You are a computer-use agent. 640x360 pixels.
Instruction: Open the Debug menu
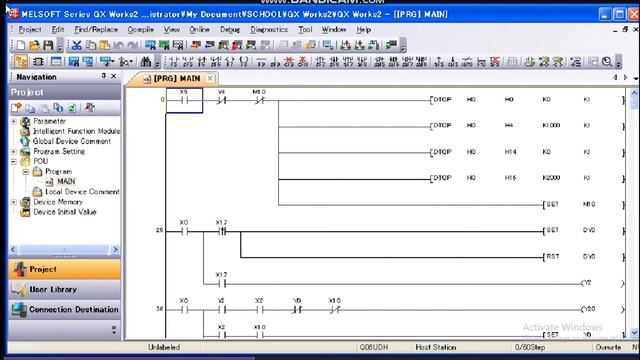click(230, 29)
